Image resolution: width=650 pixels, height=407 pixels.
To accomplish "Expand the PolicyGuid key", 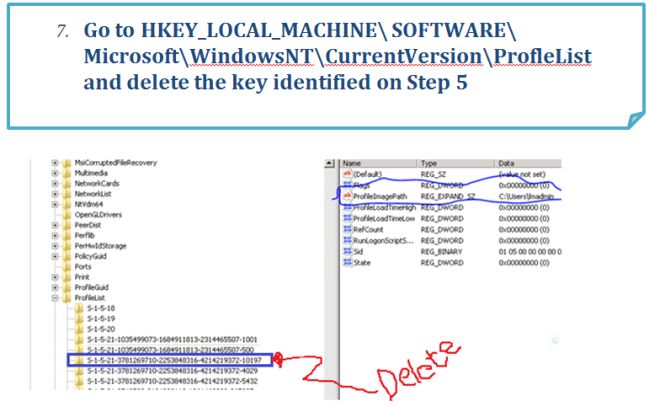I will (x=55, y=256).
